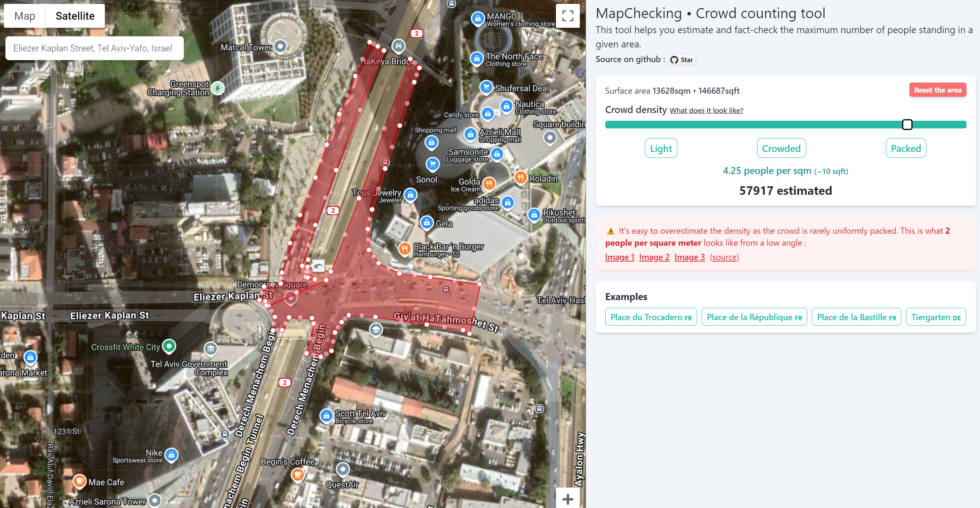The height and width of the screenshot is (508, 980).
Task: Click the Crossfit White City marker
Action: pyautogui.click(x=169, y=346)
